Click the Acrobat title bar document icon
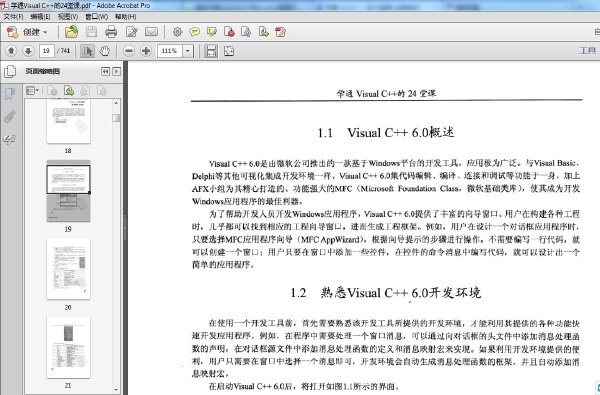This screenshot has width=600, height=395. [x=4, y=5]
